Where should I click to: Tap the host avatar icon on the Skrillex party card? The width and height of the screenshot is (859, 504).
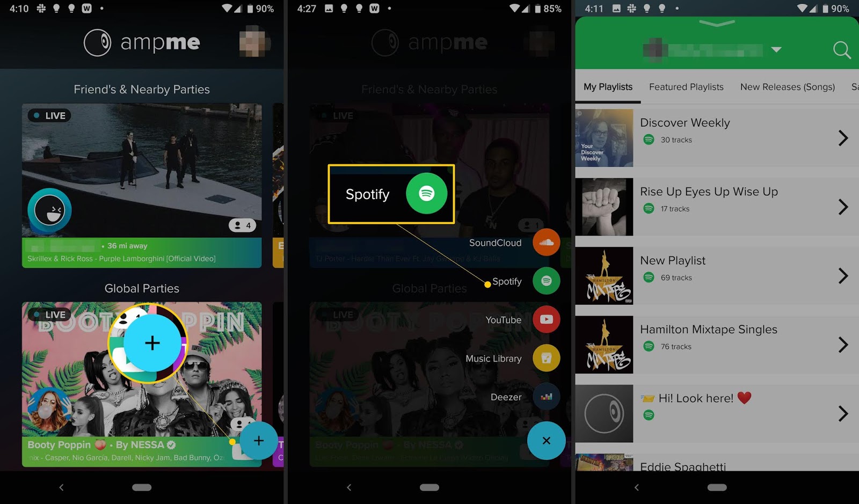tap(49, 210)
